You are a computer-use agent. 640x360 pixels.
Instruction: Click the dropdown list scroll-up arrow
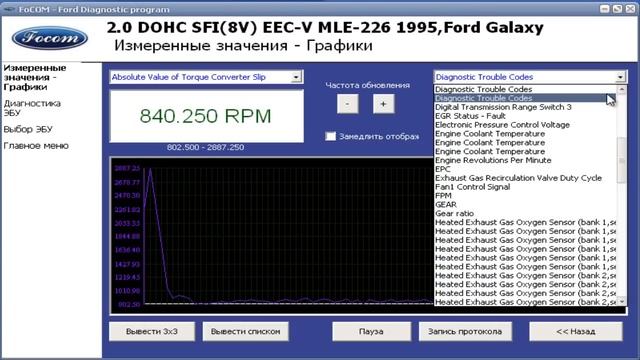622,89
